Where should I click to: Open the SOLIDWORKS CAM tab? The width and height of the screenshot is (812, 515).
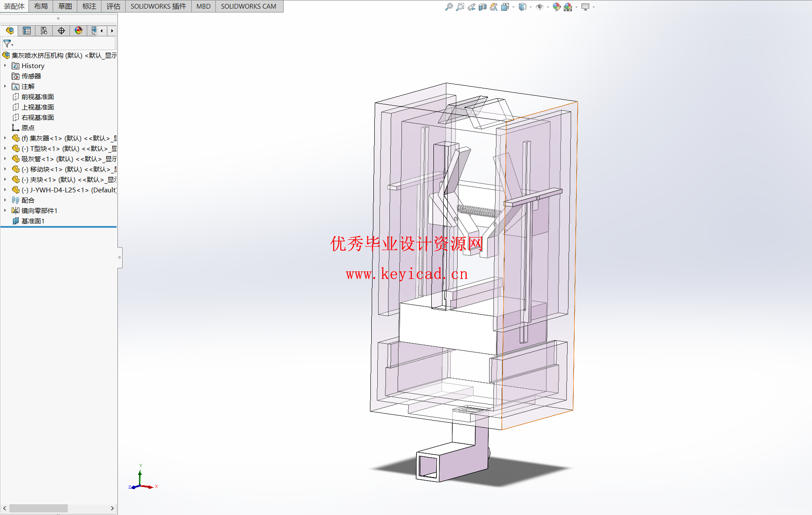[x=249, y=6]
